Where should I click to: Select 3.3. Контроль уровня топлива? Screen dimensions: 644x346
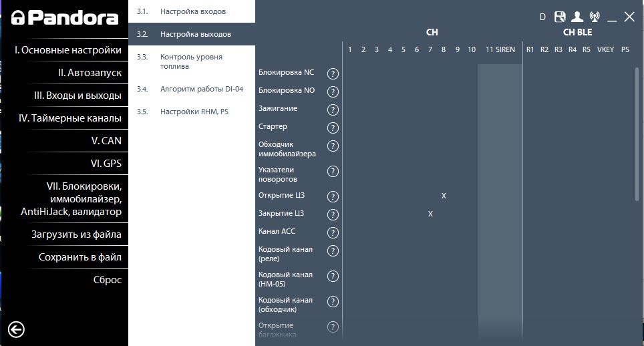pyautogui.click(x=191, y=61)
